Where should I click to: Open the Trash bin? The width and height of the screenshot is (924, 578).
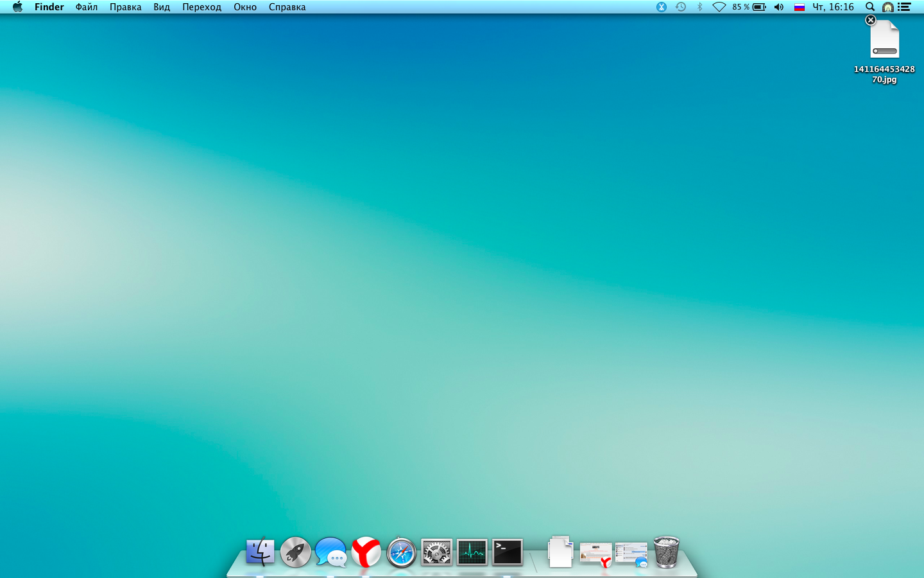[x=666, y=552]
